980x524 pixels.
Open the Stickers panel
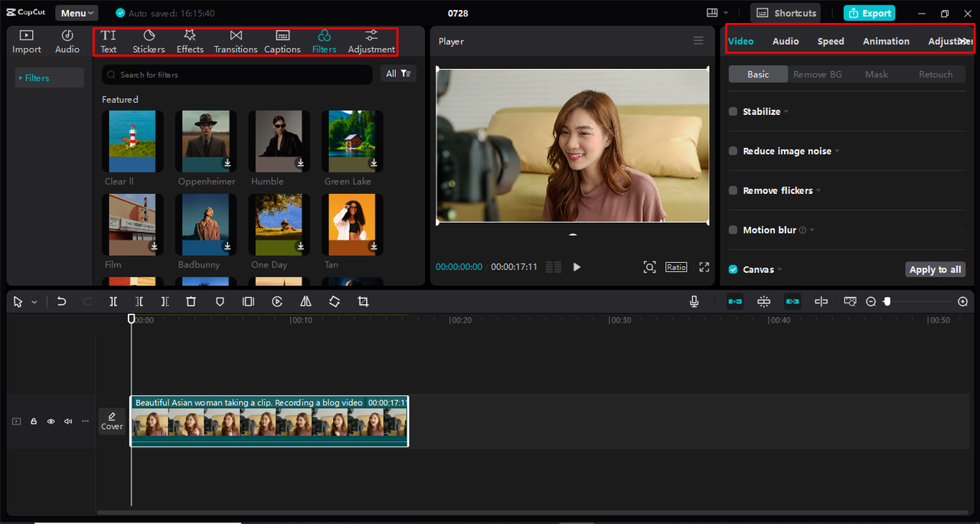[x=149, y=41]
